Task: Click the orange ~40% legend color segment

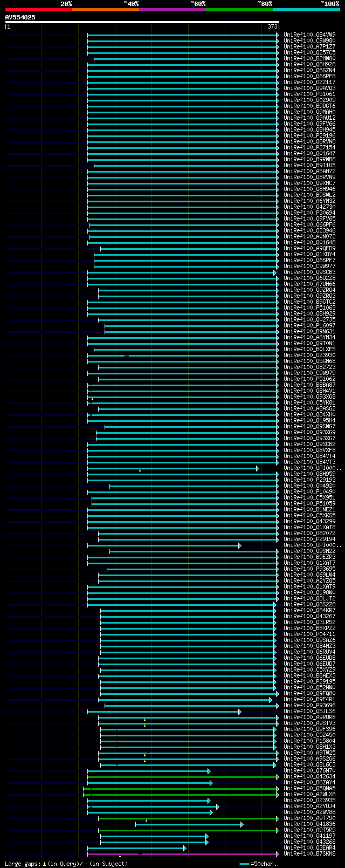Action: [106, 10]
